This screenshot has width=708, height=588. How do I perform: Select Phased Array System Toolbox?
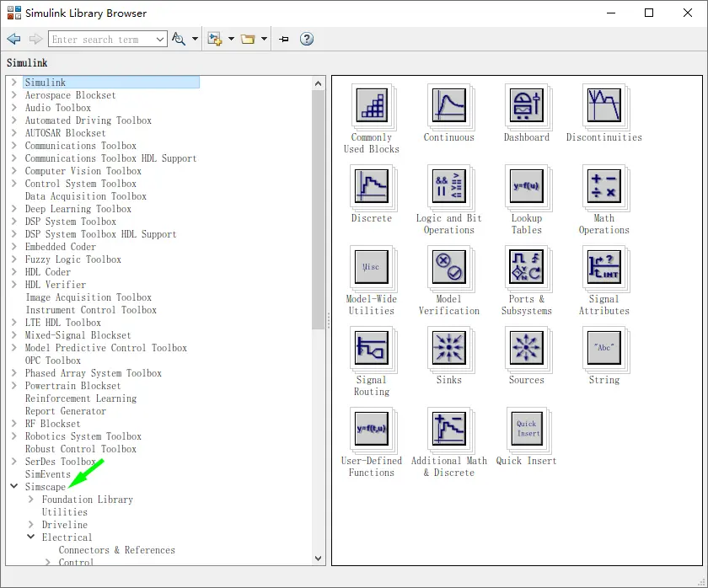point(93,373)
